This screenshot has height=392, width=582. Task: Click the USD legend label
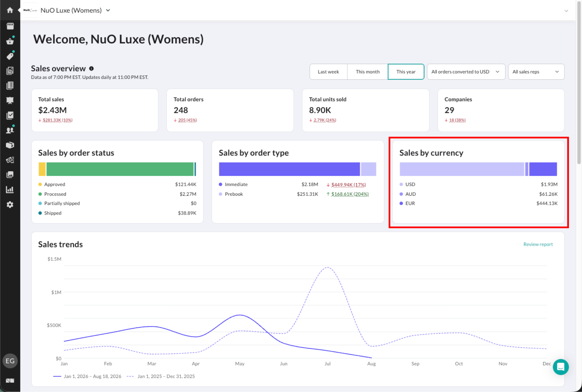[410, 184]
